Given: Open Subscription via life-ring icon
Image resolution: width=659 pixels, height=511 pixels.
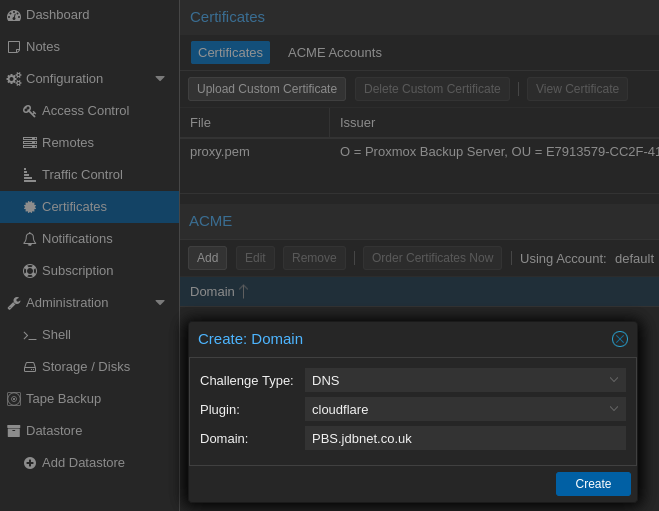Looking at the screenshot, I should 30,271.
